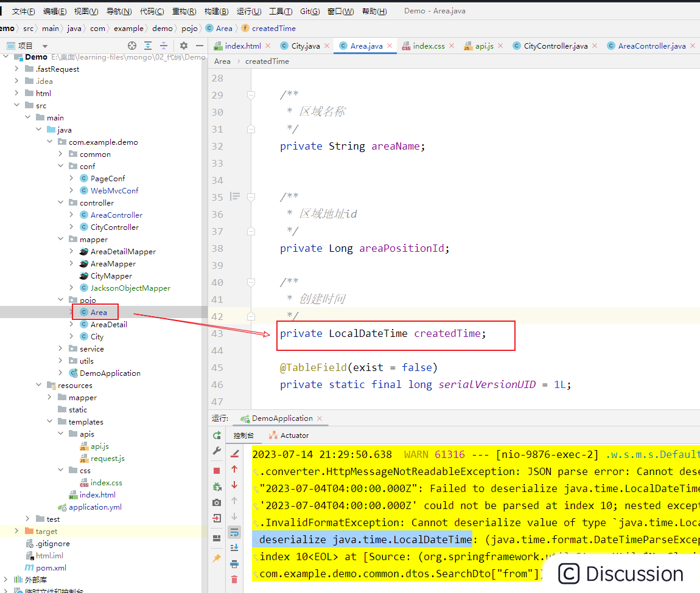Close the Area.java editor tab
Viewport: 700px width, 593px height.
point(390,46)
